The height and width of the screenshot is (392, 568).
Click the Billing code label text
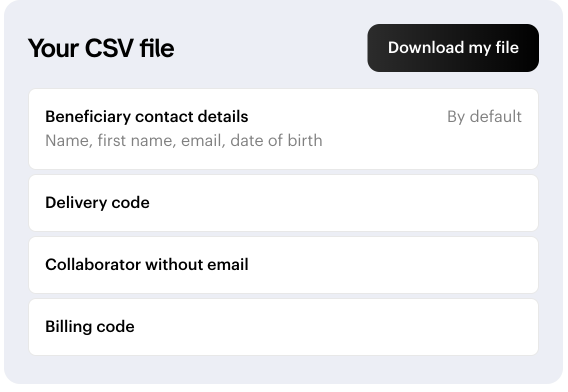[x=90, y=326]
